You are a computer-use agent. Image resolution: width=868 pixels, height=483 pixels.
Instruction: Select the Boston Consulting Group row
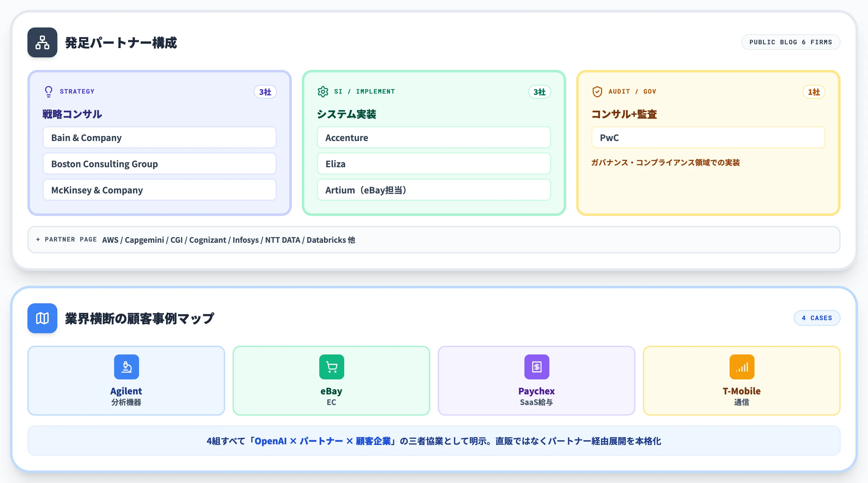[159, 164]
